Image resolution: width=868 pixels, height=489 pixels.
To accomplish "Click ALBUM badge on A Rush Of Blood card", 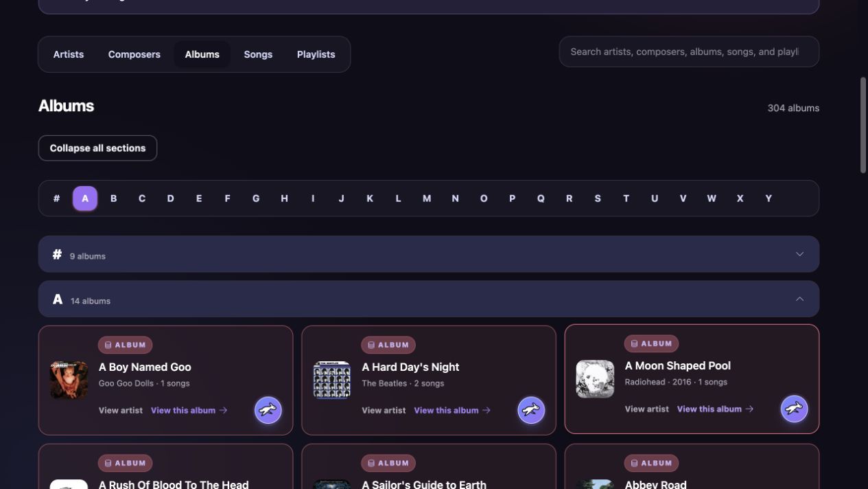I will [125, 463].
